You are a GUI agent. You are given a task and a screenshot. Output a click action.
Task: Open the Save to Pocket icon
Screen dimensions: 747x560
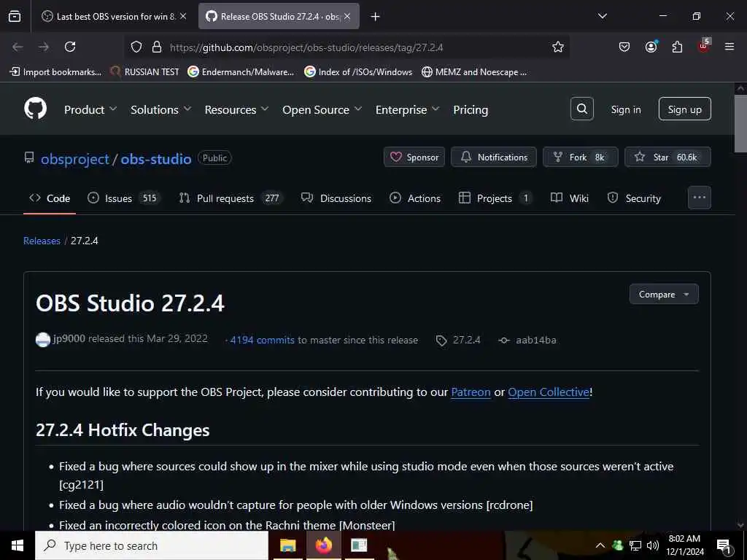(624, 47)
